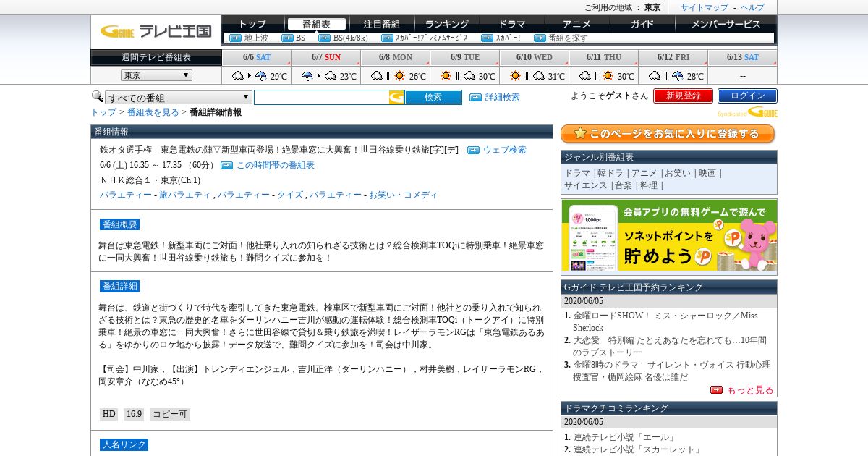Click the 人名リンク section label

(x=124, y=444)
